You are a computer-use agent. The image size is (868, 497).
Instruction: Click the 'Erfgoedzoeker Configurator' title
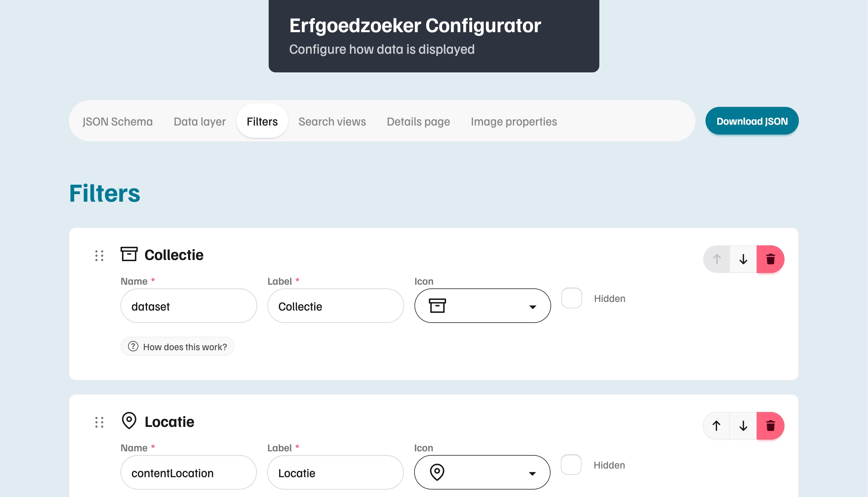click(x=415, y=26)
